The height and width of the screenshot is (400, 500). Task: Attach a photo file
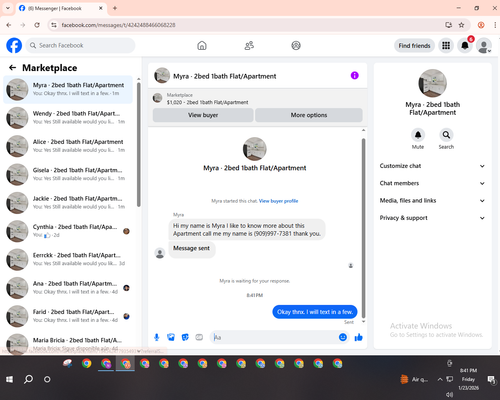click(x=171, y=337)
